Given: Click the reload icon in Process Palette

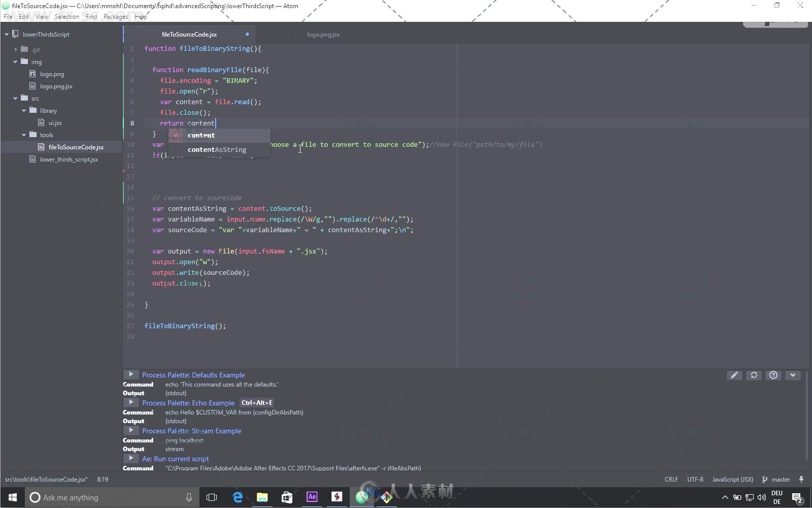Looking at the screenshot, I should [x=754, y=375].
